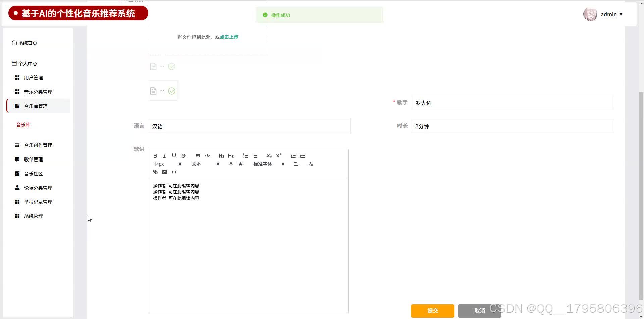
Task: Insert a blockquote in the lyrics editor
Action: click(x=198, y=155)
